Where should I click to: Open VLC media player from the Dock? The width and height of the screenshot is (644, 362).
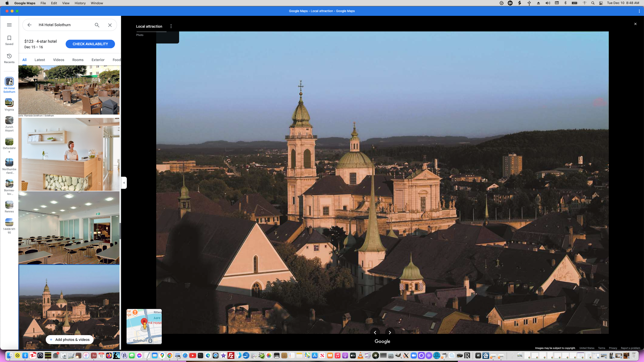point(360,355)
